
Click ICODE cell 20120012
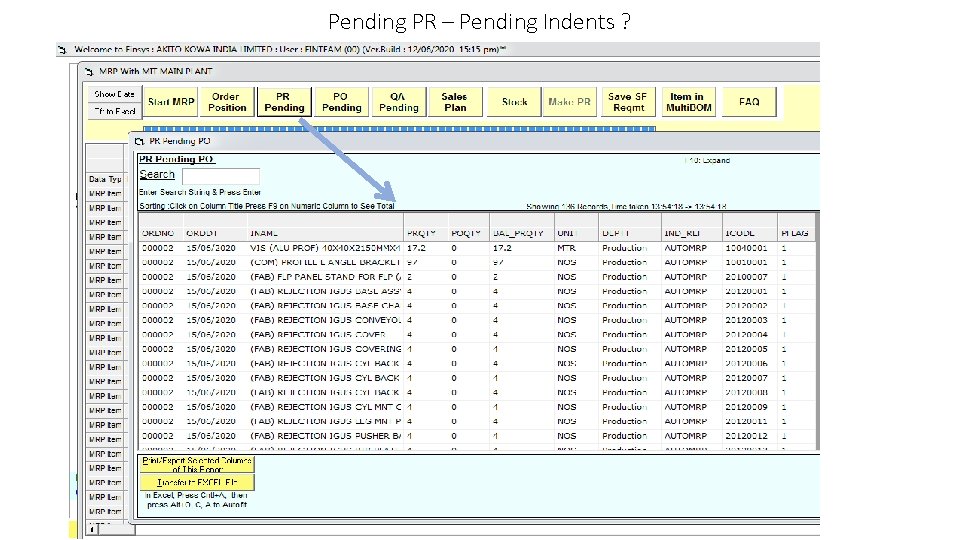pos(746,436)
